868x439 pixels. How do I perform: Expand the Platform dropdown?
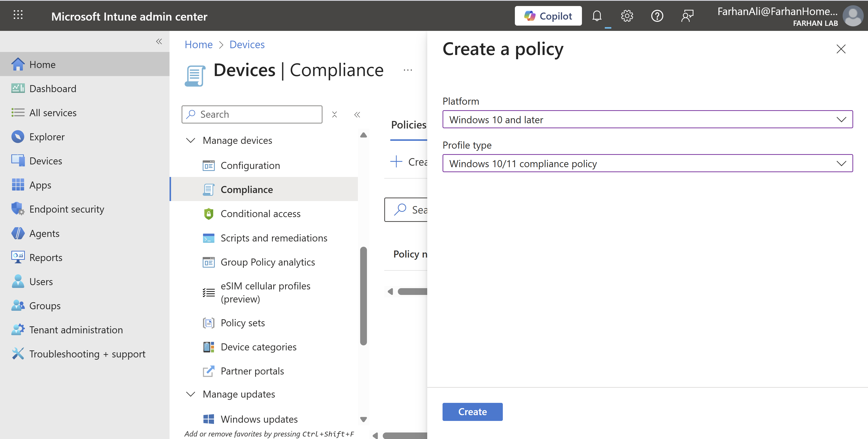click(x=647, y=119)
